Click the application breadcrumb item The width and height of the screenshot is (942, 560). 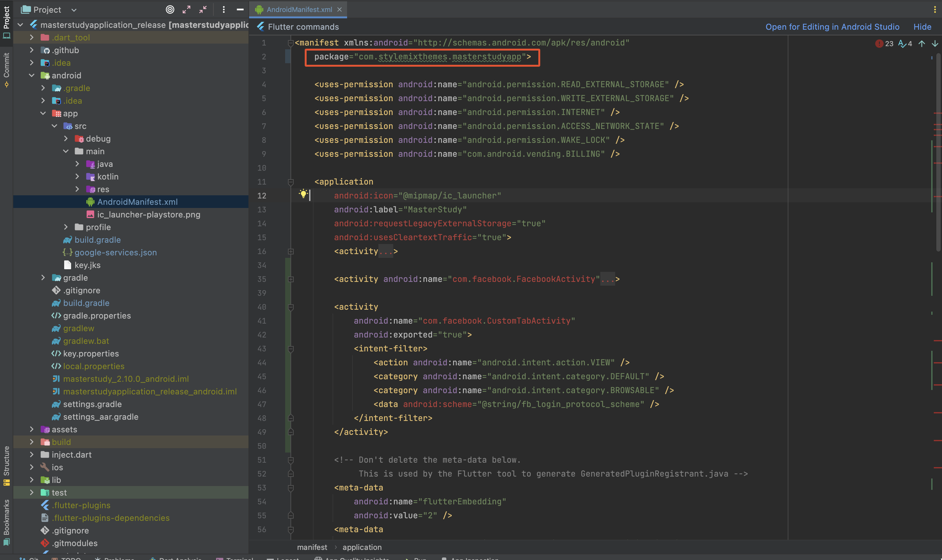[x=362, y=547]
